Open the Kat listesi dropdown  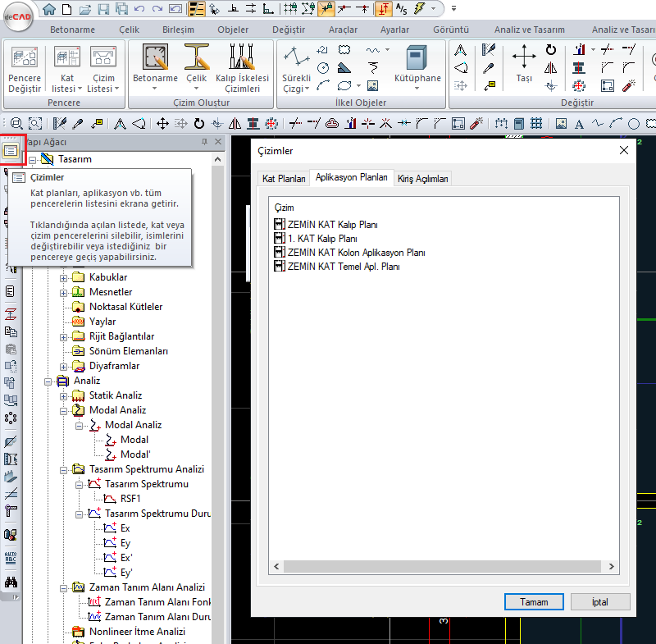(67, 69)
